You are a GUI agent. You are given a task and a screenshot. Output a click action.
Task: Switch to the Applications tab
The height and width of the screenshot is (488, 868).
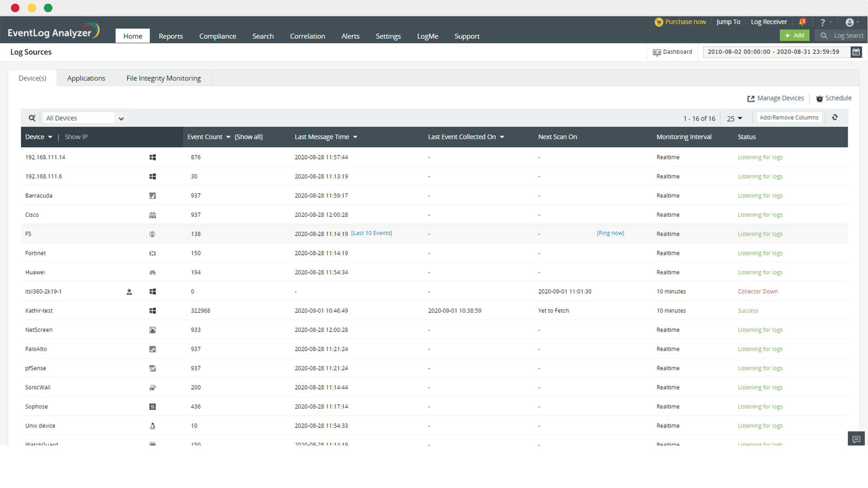(86, 78)
